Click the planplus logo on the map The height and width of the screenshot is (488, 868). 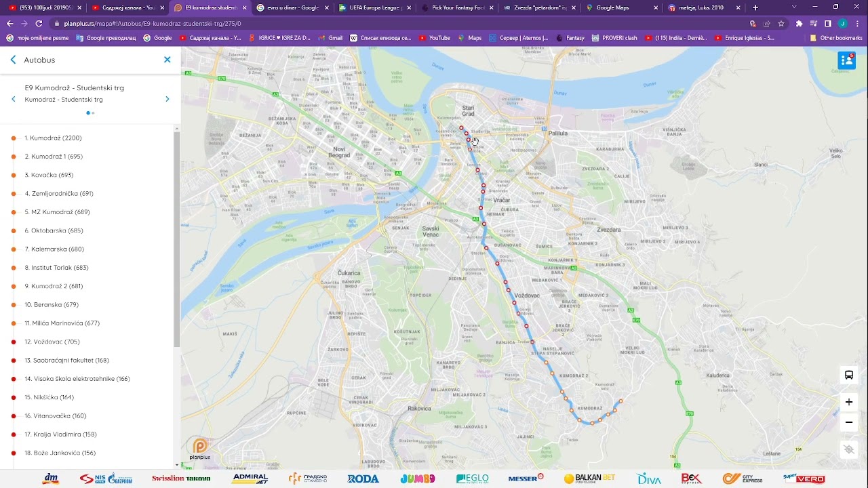[x=200, y=449]
